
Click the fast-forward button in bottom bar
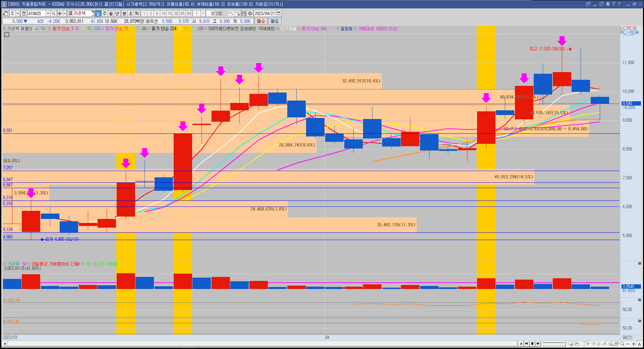538,344
